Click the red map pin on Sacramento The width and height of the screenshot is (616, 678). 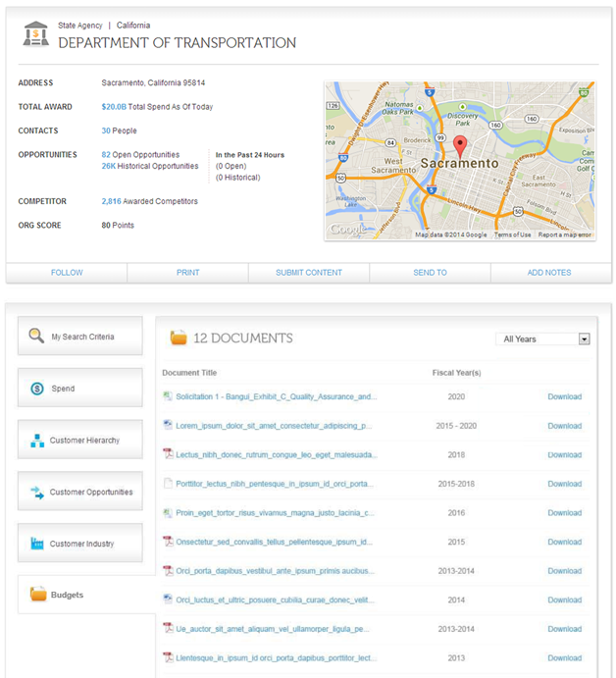click(460, 146)
